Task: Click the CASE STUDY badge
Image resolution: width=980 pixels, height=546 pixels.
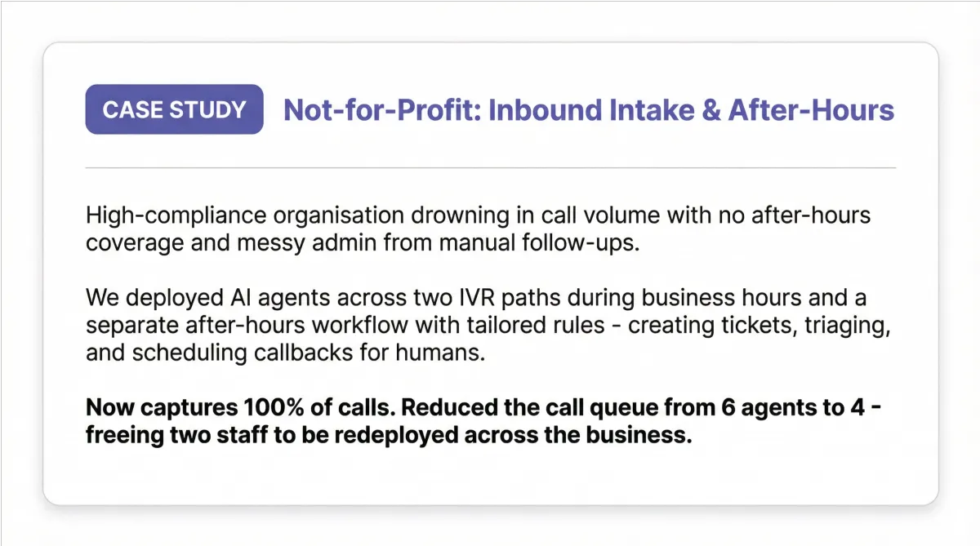Action: point(174,109)
